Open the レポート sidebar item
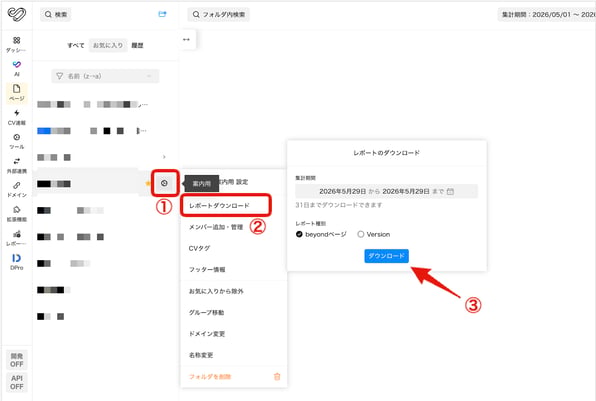 point(16,238)
